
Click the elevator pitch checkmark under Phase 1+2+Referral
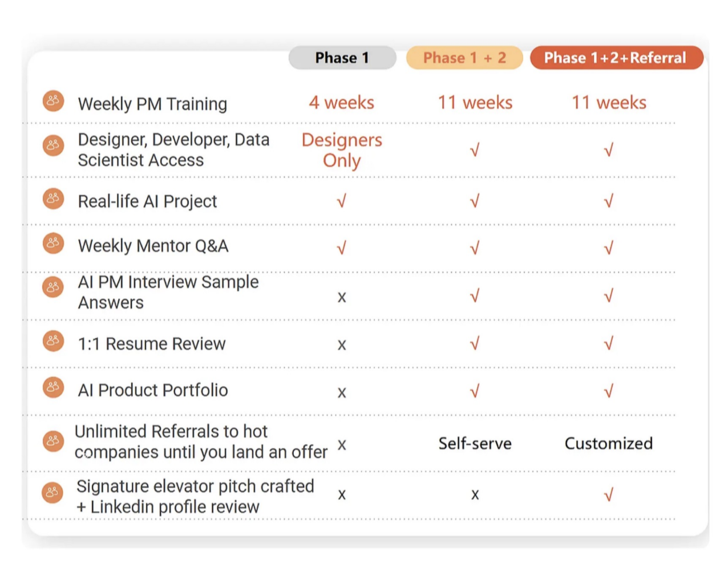[x=608, y=495]
